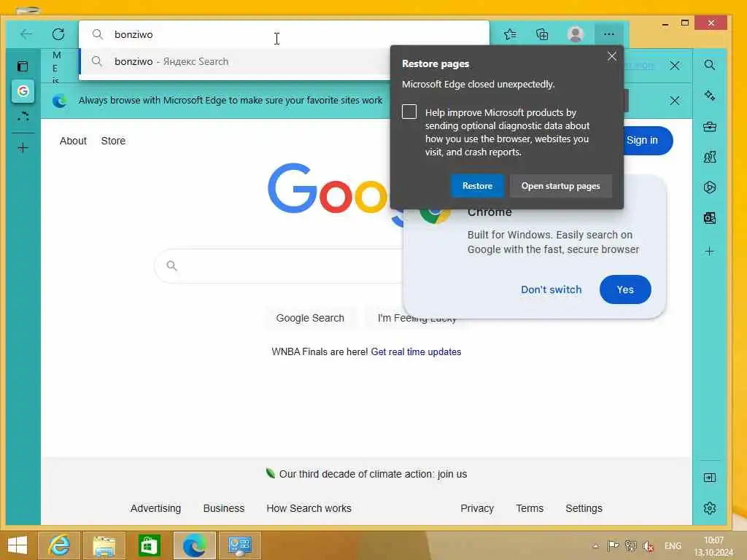Screen dimensions: 747x560
Task: Select the Google vertical tab
Action: coord(23,90)
